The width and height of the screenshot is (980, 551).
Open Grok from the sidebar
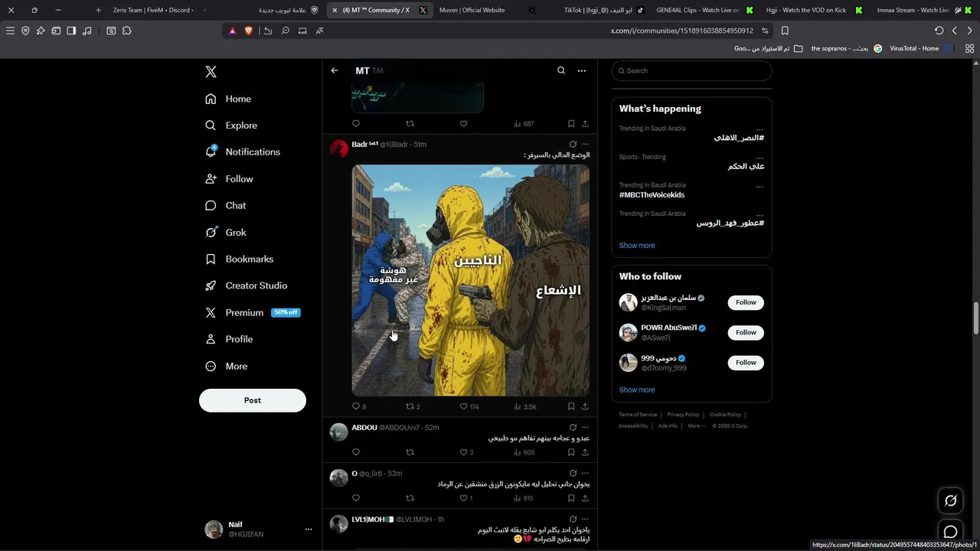[225, 232]
